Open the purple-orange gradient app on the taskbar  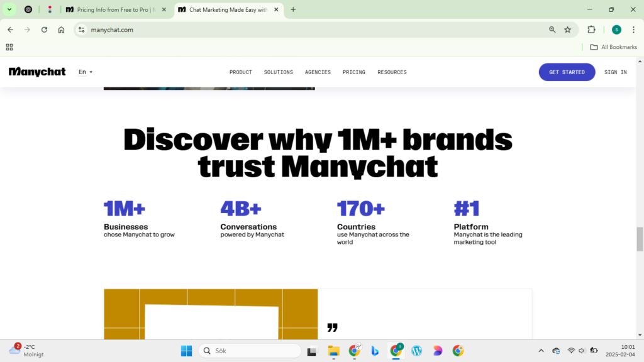click(438, 351)
